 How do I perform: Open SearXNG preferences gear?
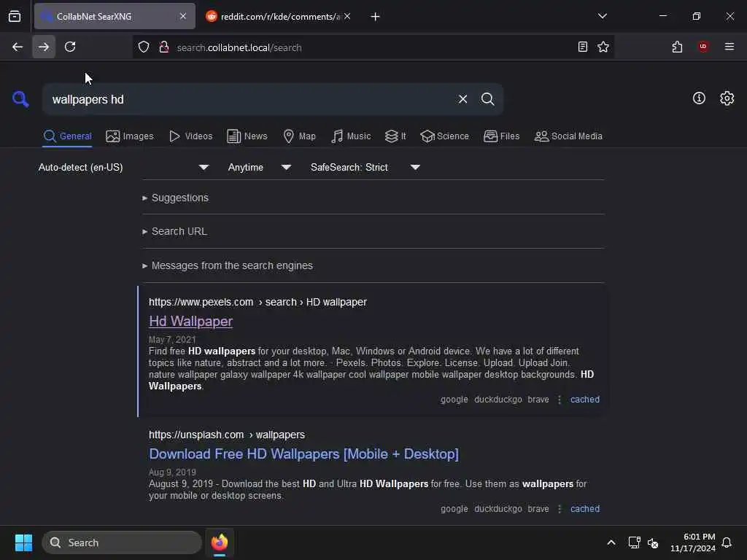tap(727, 98)
